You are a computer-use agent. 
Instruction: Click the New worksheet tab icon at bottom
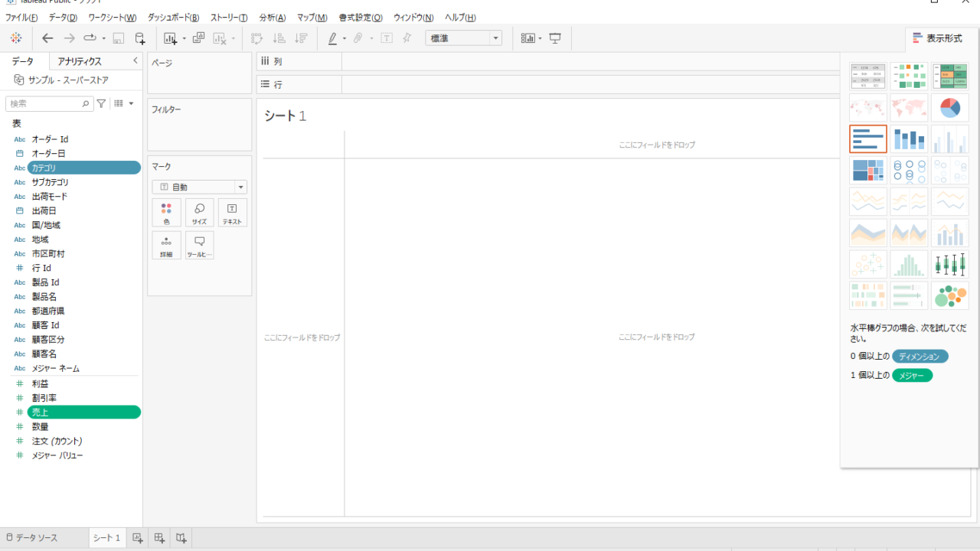(138, 538)
